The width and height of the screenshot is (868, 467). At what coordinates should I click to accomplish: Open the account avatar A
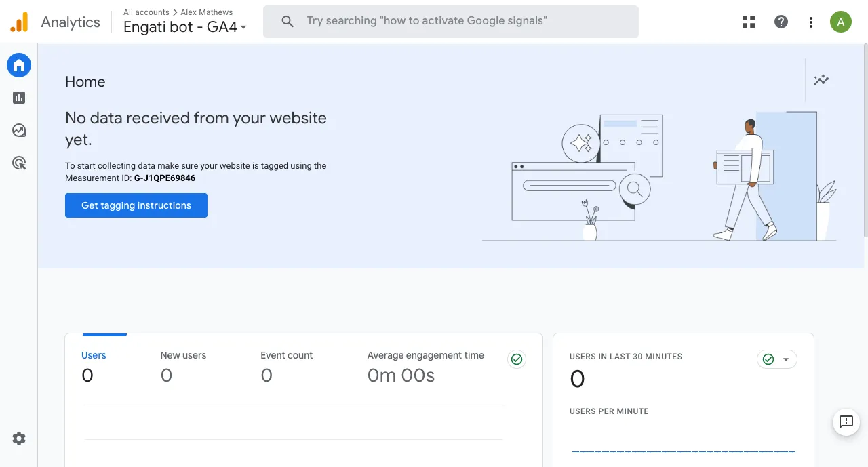pyautogui.click(x=841, y=22)
